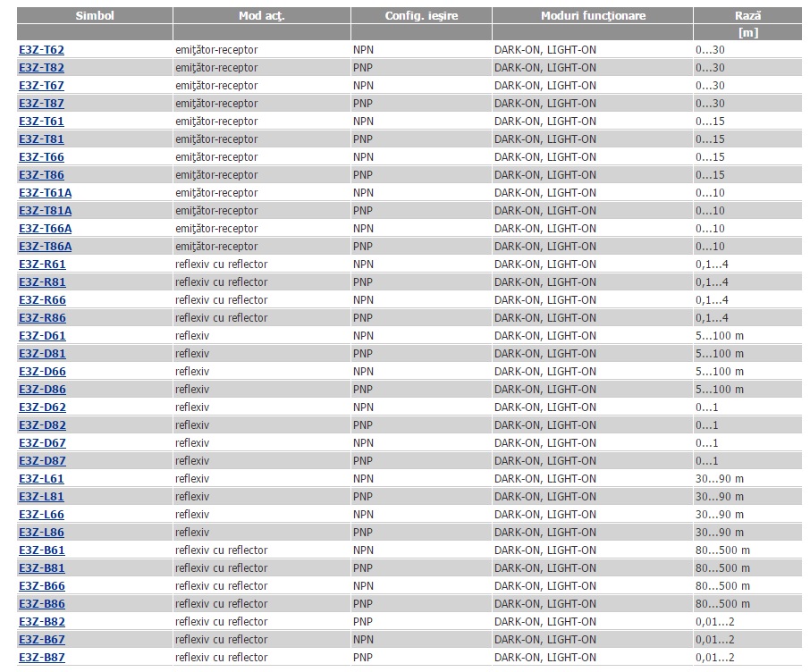
Task: Open the E3Z-B81 link
Action: (42, 568)
